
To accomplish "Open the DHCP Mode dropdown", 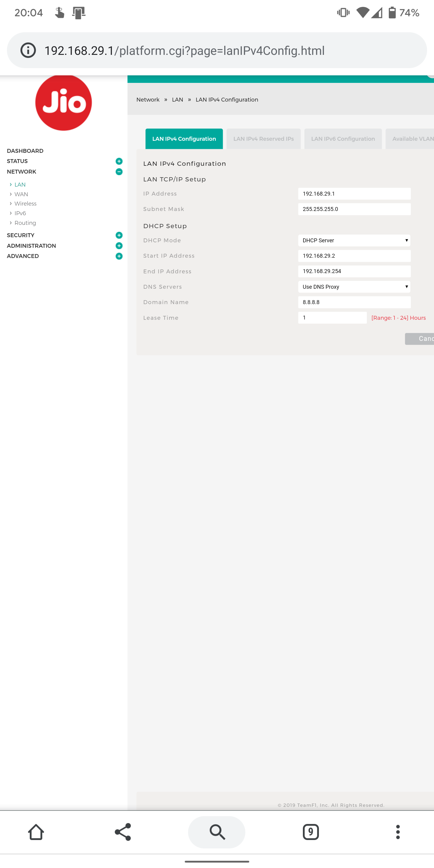I will (x=354, y=240).
